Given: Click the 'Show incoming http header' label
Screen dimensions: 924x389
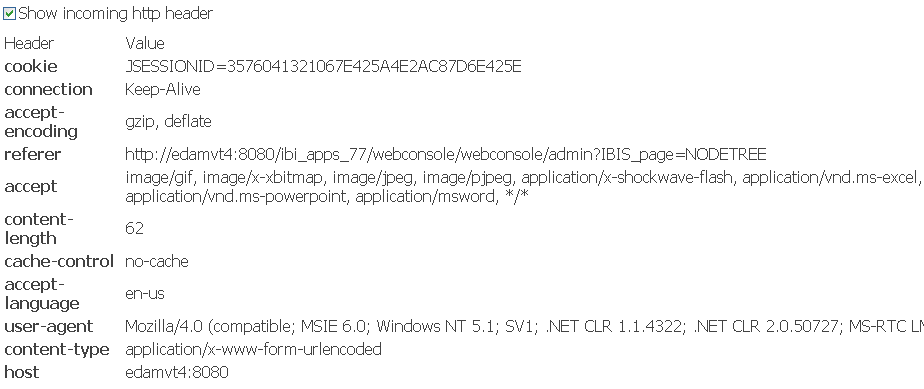Looking at the screenshot, I should pyautogui.click(x=116, y=14).
